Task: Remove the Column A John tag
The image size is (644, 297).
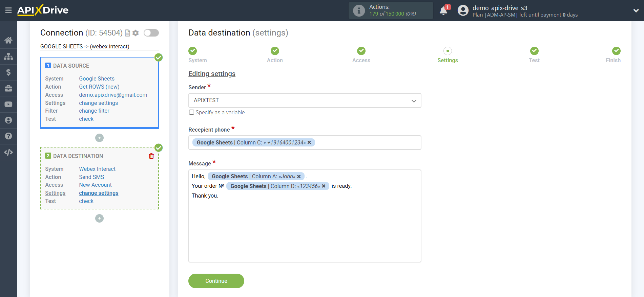Action: [299, 177]
